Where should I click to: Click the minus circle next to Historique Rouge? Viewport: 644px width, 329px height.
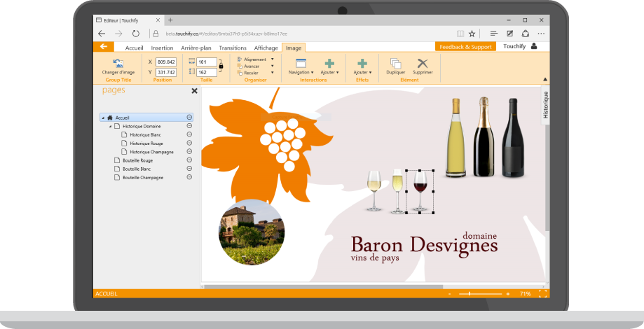(189, 143)
